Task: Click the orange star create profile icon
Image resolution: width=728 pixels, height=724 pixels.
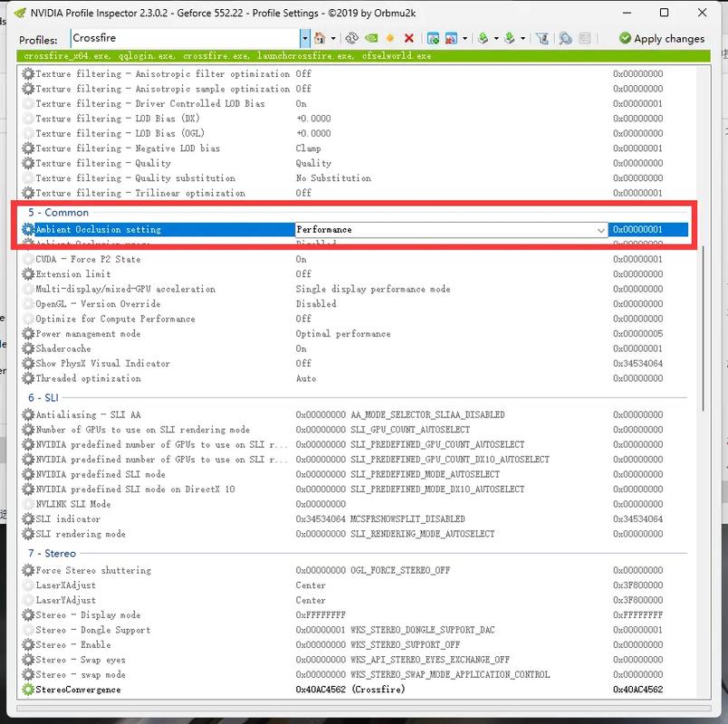Action: [x=390, y=38]
